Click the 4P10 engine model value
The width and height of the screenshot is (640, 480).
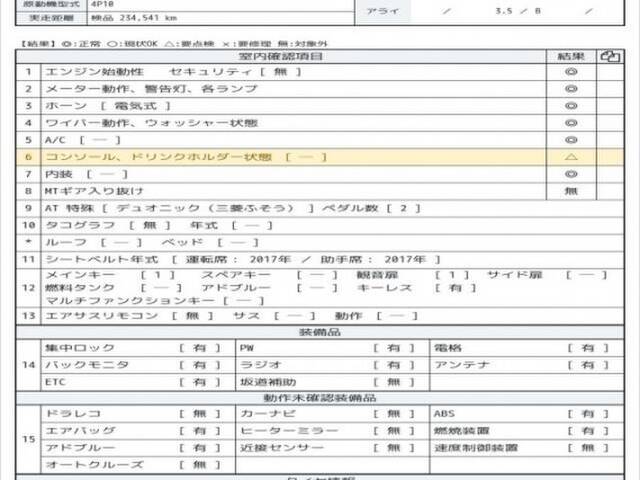coord(102,4)
